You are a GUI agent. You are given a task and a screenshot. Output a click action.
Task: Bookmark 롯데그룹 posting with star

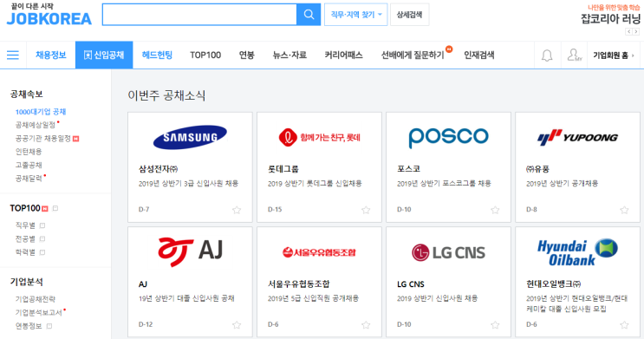coord(366,210)
